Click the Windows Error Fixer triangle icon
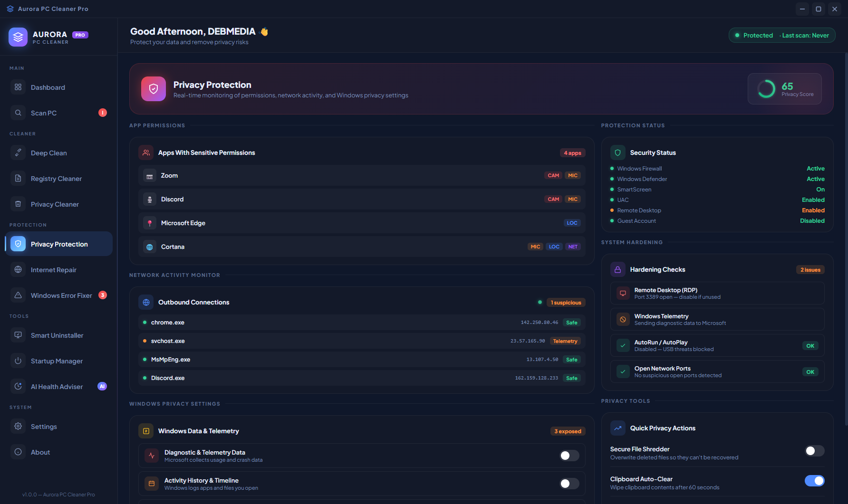Screen dimensions: 848x504 (x=18, y=295)
